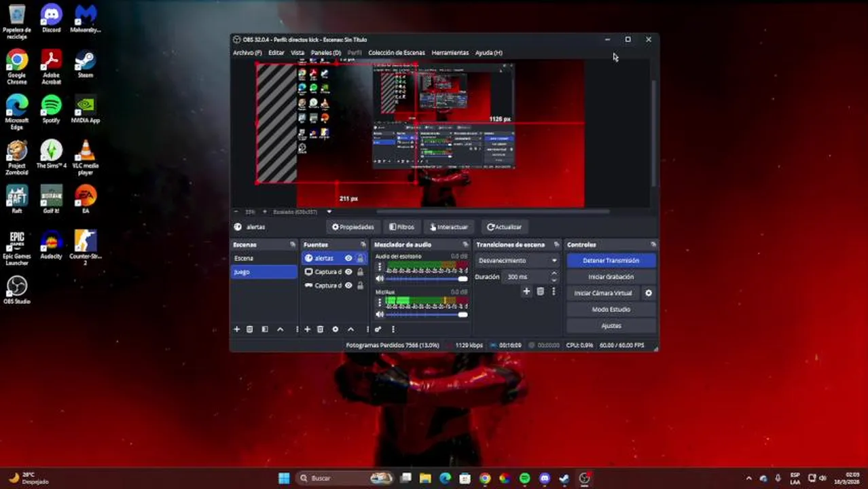Increase Duración with up stepper arrow

click(554, 273)
